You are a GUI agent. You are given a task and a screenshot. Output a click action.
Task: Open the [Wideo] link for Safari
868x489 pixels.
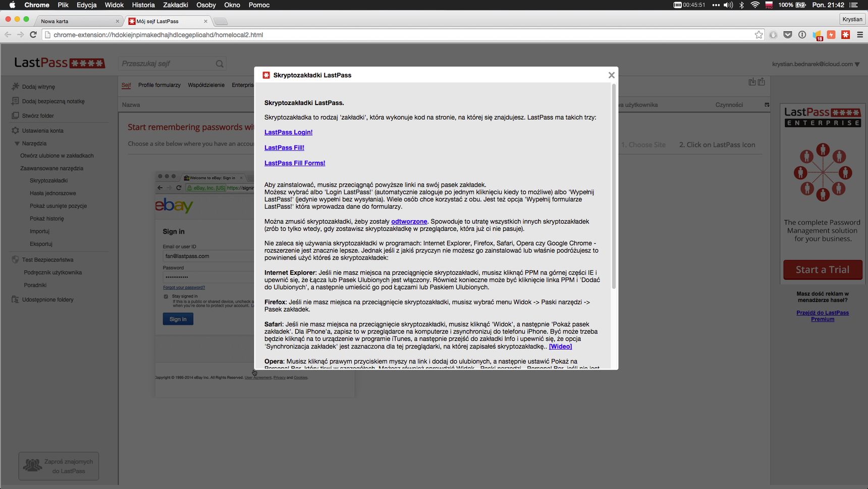click(560, 347)
